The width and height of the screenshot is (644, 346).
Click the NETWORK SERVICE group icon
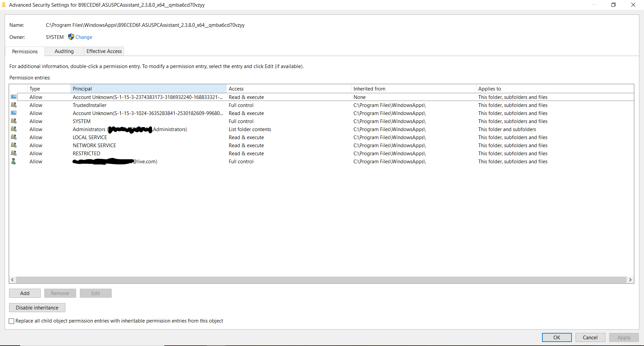pyautogui.click(x=14, y=145)
